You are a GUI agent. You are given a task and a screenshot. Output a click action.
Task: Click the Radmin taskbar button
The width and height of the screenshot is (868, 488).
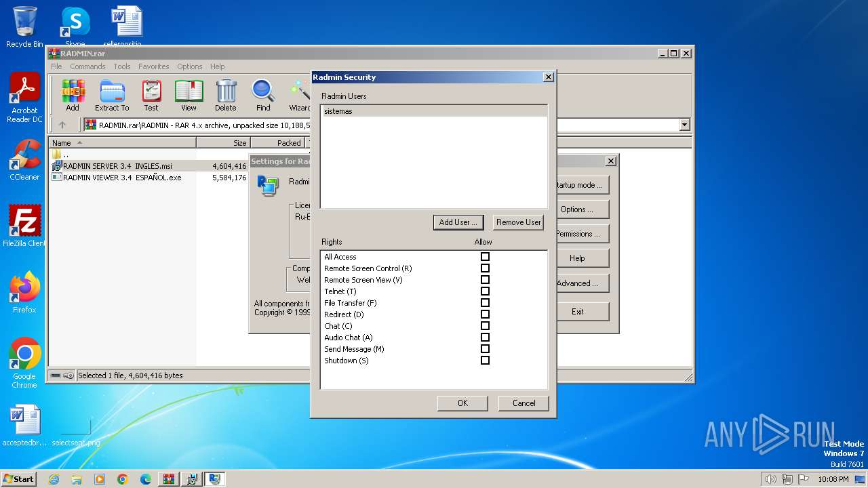coord(215,479)
